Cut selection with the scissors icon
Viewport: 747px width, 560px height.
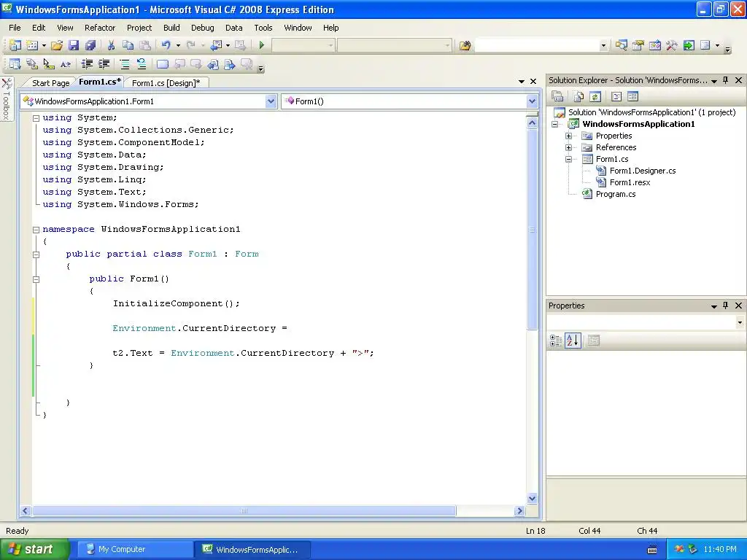[x=111, y=45]
